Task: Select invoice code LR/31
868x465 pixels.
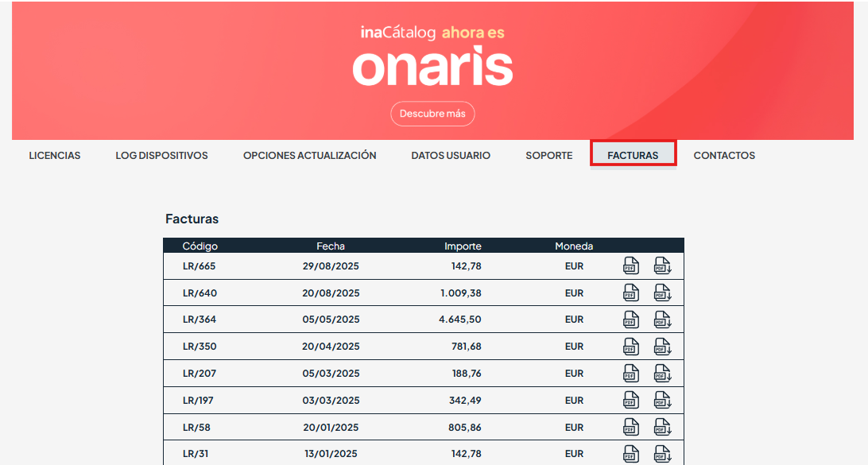Action: click(196, 454)
